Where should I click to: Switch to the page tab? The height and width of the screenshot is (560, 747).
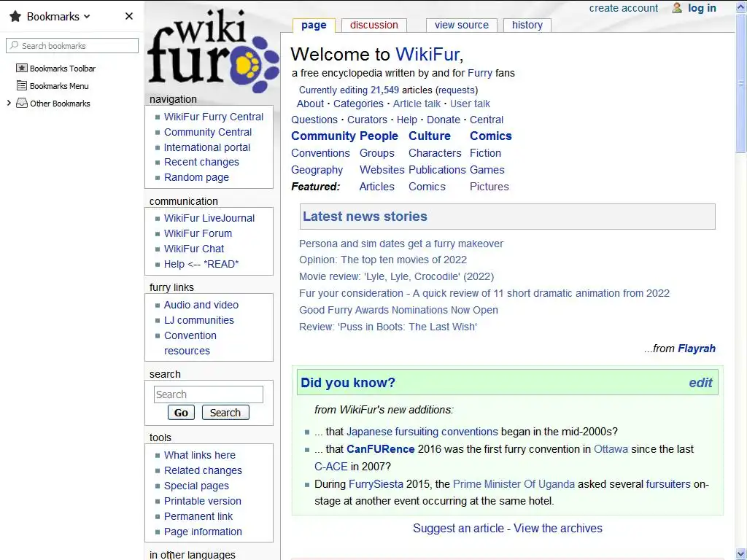314,26
